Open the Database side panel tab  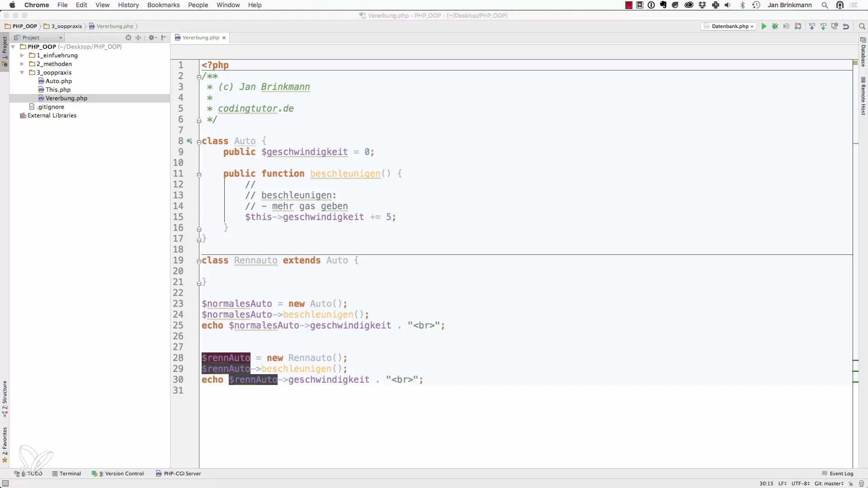tap(863, 52)
